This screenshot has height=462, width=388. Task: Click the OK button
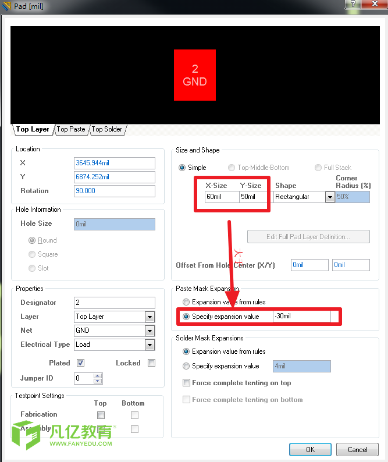310,449
